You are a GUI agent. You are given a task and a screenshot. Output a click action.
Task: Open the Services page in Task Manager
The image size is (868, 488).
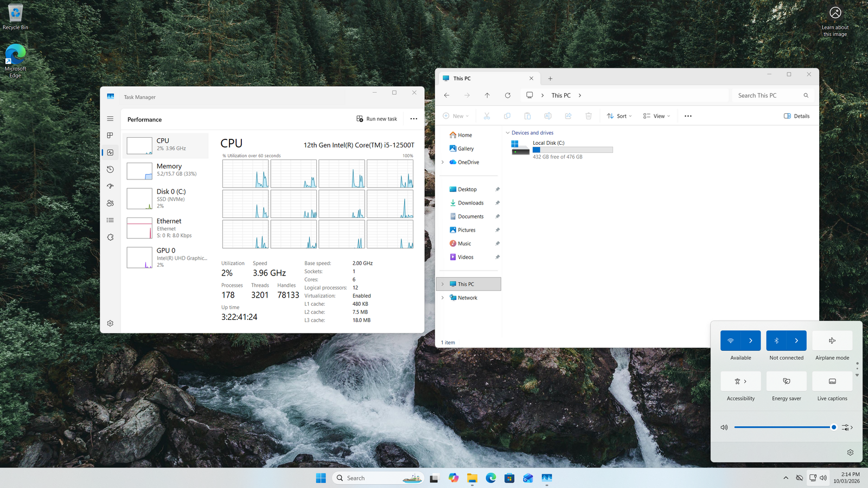110,237
